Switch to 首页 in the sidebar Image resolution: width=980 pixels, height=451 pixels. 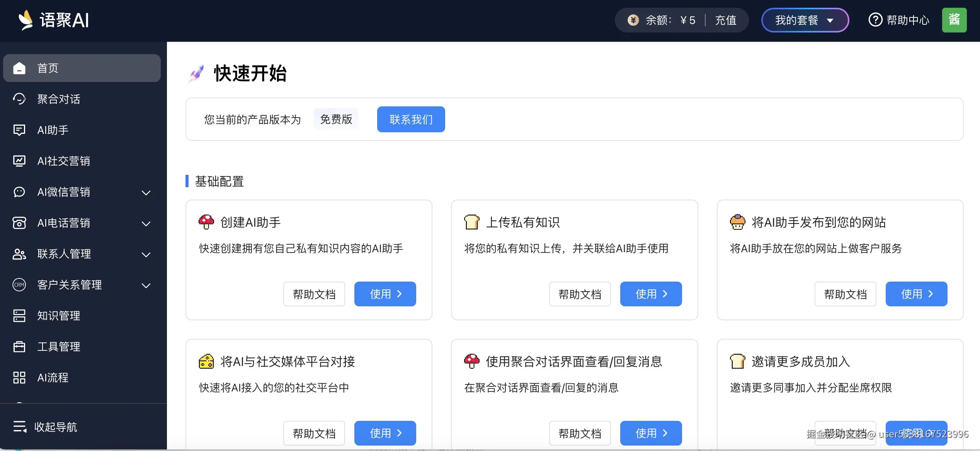[x=48, y=68]
